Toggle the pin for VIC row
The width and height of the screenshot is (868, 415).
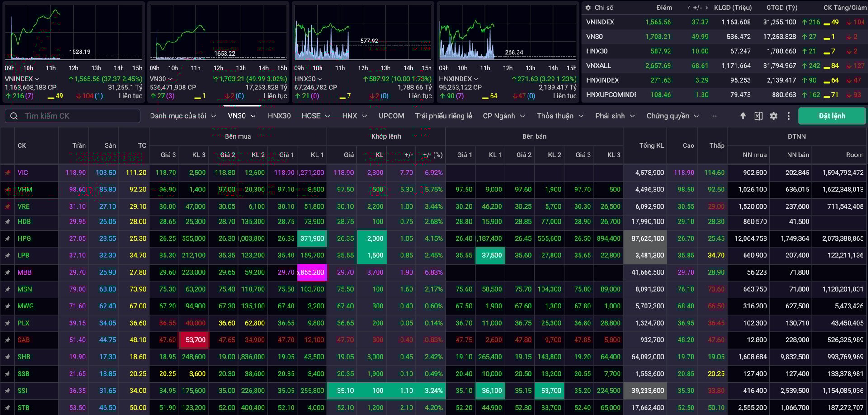click(x=8, y=173)
